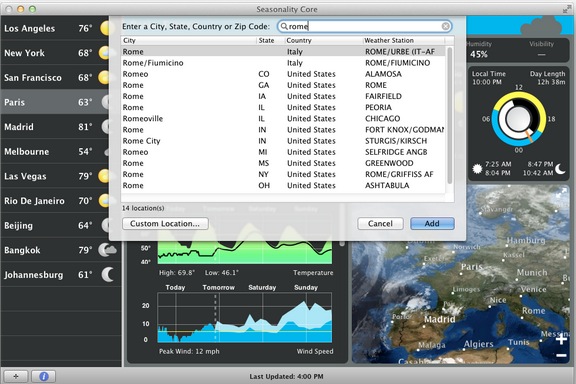
Task: Click the Last Updated 4:00 PM status
Action: click(x=287, y=376)
